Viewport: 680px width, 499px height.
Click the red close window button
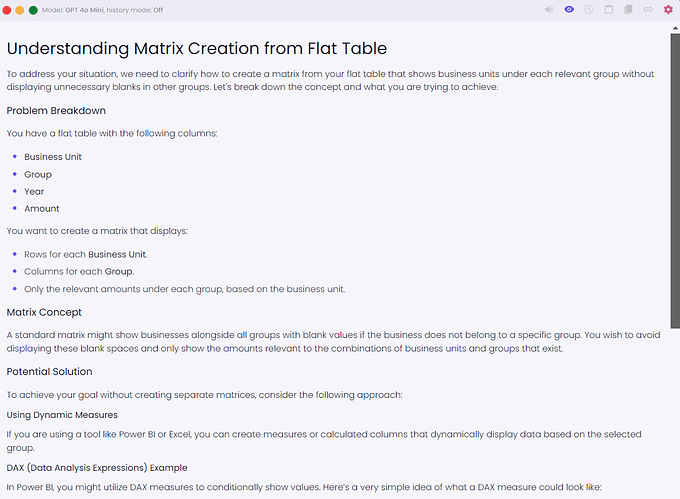pos(7,10)
